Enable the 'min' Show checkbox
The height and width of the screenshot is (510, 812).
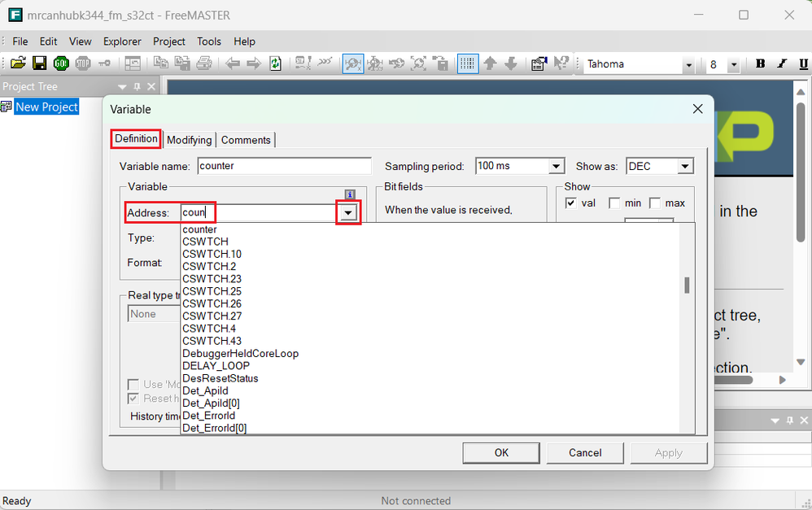(x=614, y=203)
